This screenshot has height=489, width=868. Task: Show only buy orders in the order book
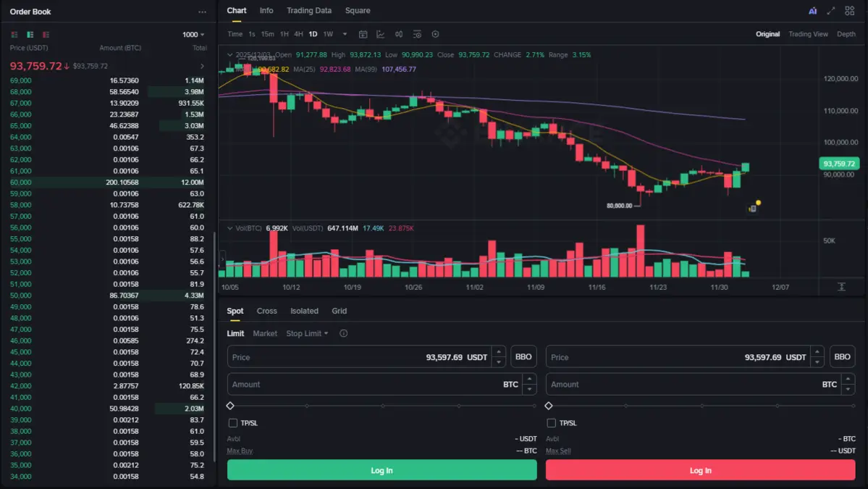(x=30, y=34)
